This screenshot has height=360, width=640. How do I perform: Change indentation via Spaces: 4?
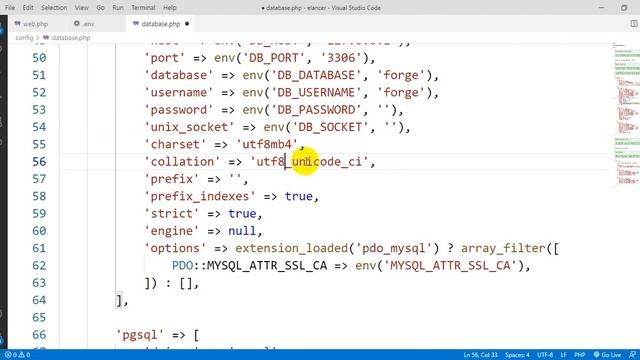click(517, 355)
